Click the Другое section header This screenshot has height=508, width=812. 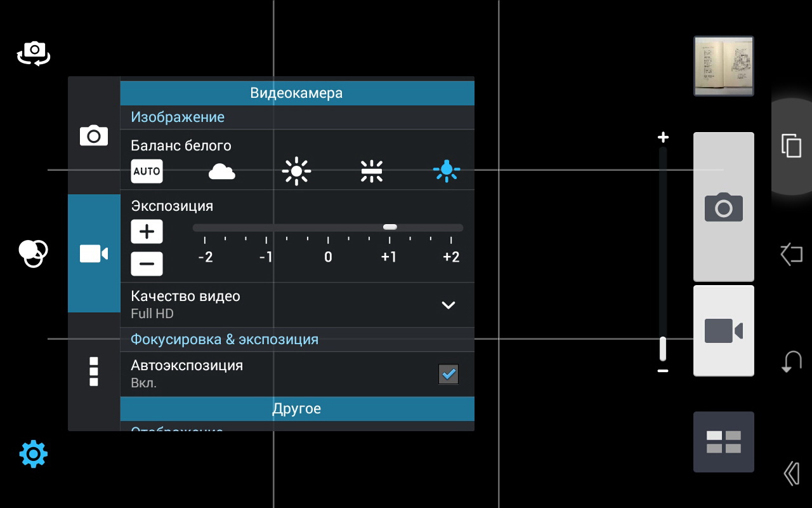(x=297, y=408)
